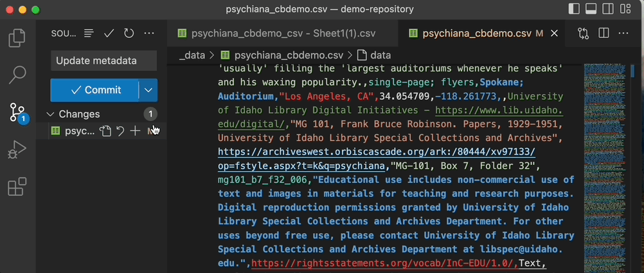Stage changes with the plus icon
Screen dimensions: 644x273
click(135, 131)
